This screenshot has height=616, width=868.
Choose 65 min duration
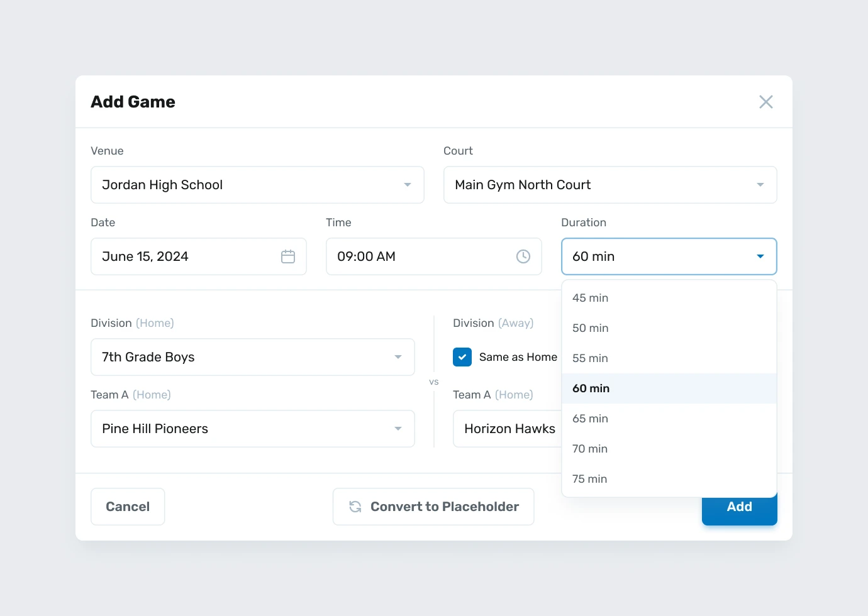[590, 419]
